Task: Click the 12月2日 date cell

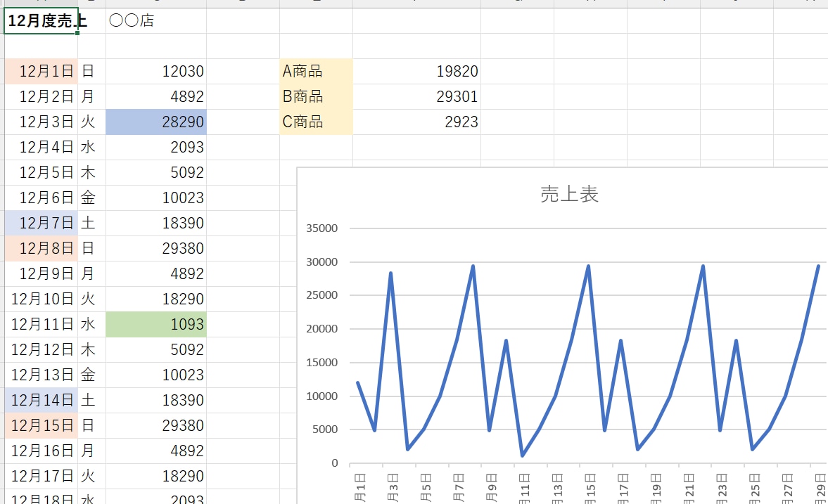Action: [x=42, y=96]
